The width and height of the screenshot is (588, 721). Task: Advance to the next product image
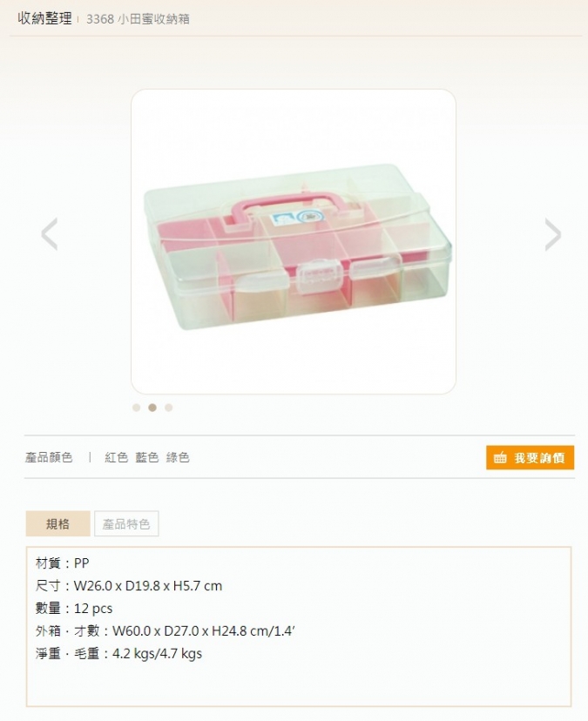[x=553, y=234]
